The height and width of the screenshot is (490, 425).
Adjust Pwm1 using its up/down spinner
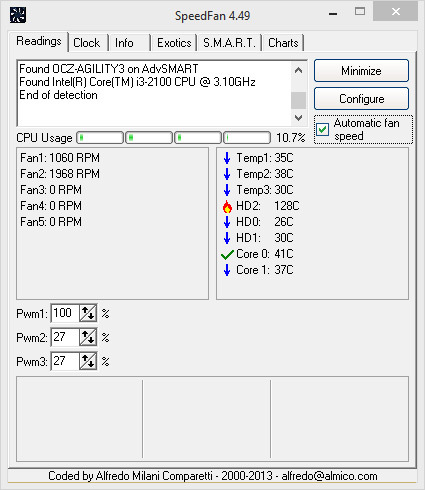coord(88,313)
